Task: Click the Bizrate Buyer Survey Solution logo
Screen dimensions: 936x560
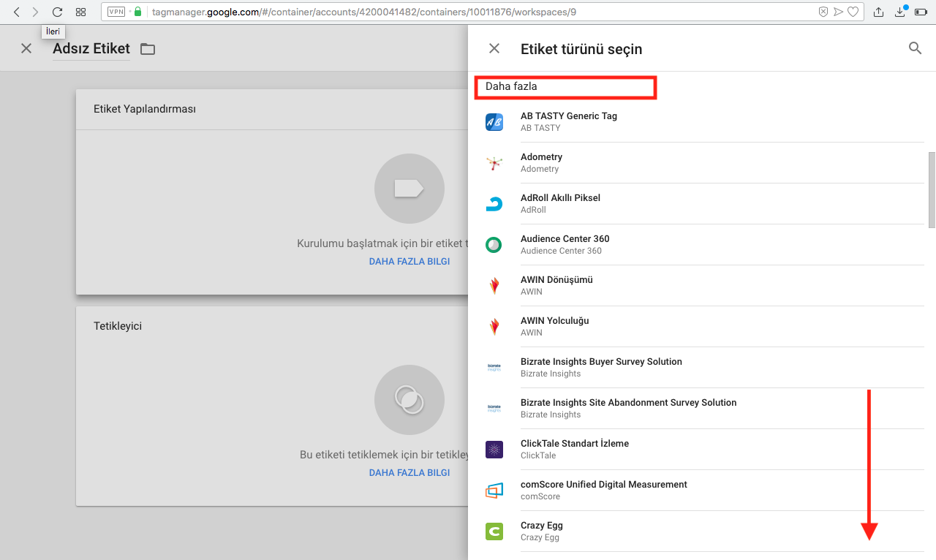Action: (494, 368)
